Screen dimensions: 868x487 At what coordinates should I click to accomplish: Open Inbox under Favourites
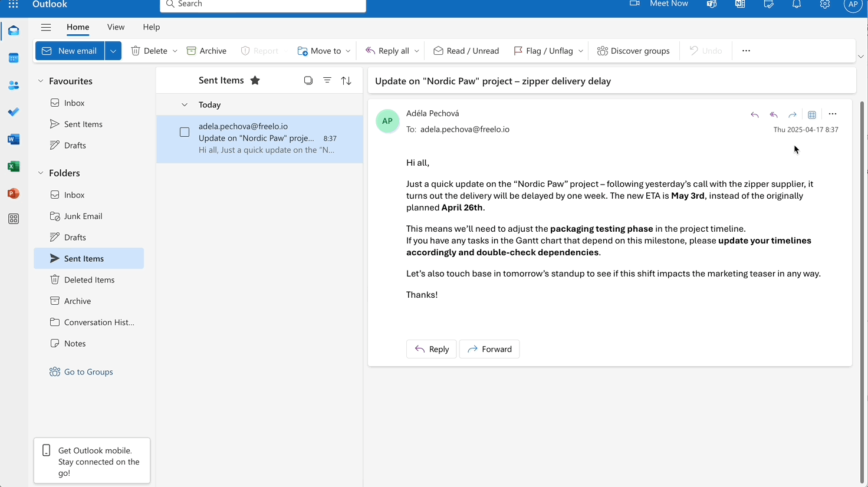coord(88,103)
